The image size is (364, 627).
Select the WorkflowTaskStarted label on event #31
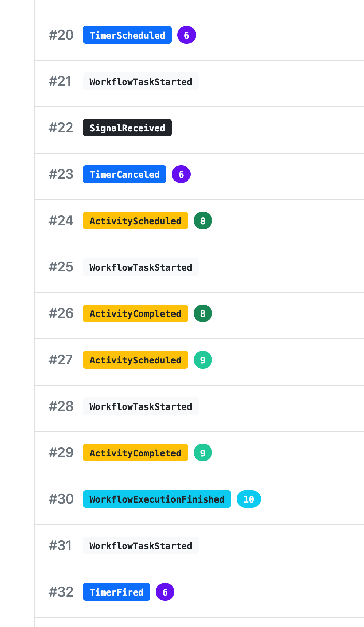tap(141, 545)
